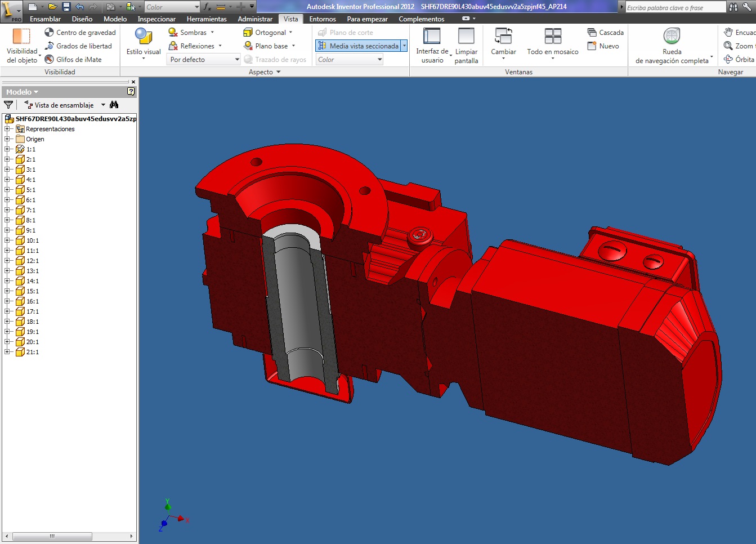Viewport: 756px width, 544px height.
Task: Activate the Zoom magnifier tool
Action: point(728,46)
